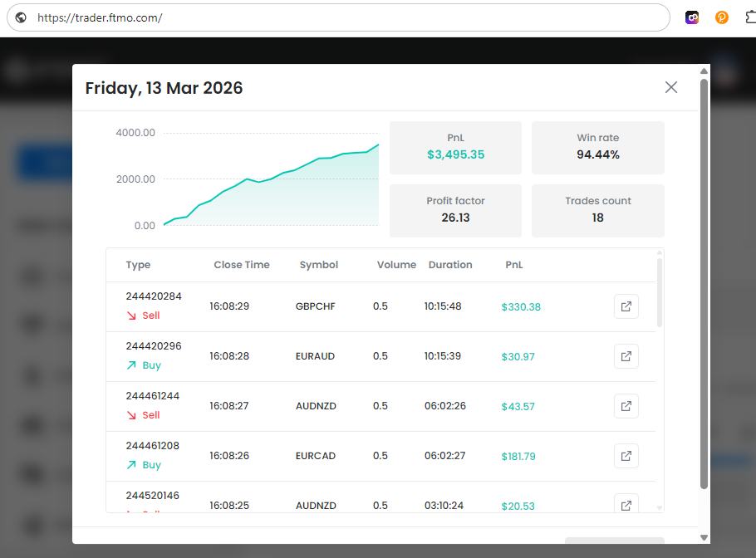Click the GBPCHF symbol cell
The width and height of the screenshot is (756, 558).
coord(316,306)
